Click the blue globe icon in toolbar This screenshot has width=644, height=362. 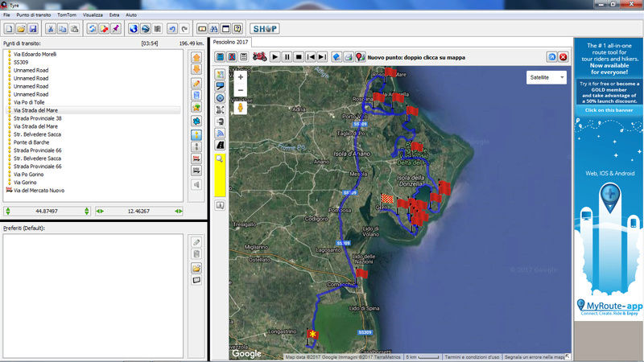(x=134, y=29)
